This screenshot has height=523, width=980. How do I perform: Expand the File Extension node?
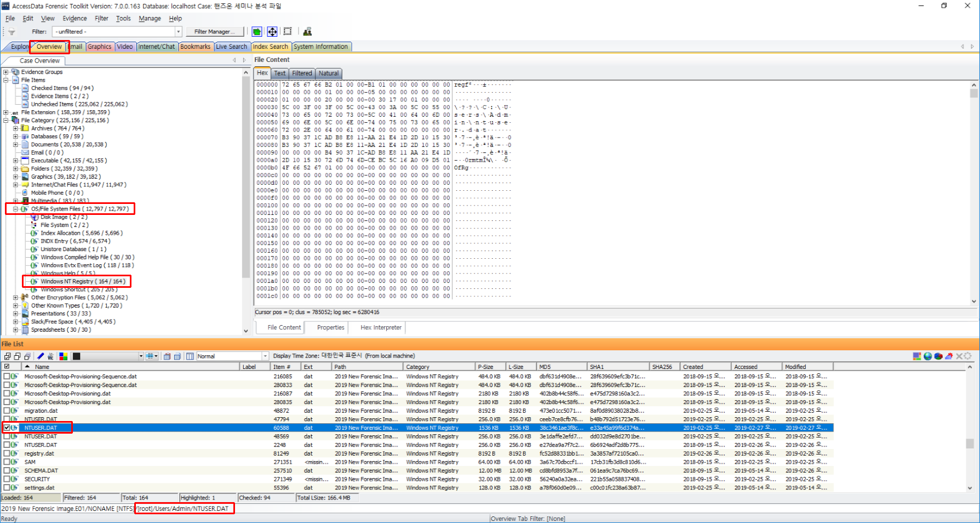click(6, 112)
